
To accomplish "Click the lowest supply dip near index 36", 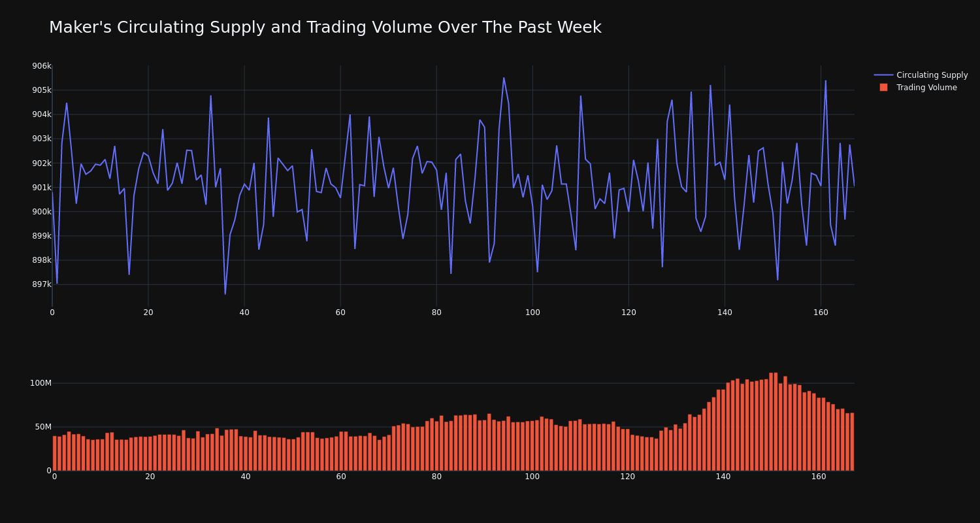I will (x=225, y=294).
